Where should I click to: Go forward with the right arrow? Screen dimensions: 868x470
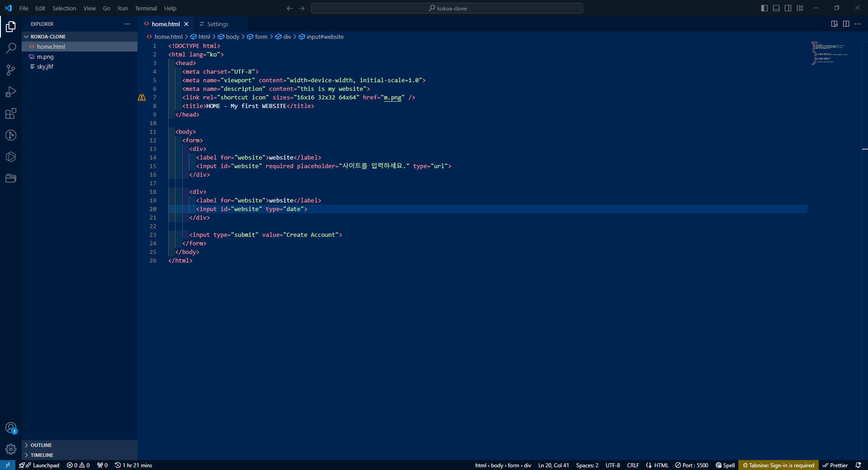point(302,8)
